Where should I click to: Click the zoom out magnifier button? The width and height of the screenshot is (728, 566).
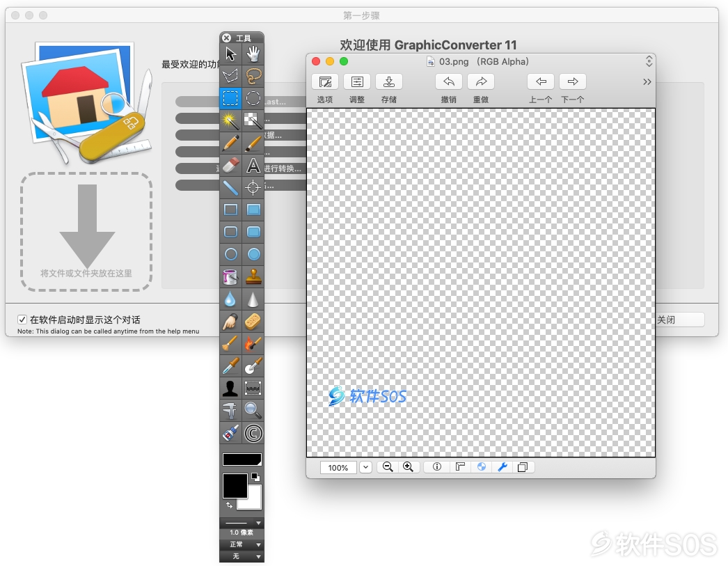pyautogui.click(x=388, y=467)
